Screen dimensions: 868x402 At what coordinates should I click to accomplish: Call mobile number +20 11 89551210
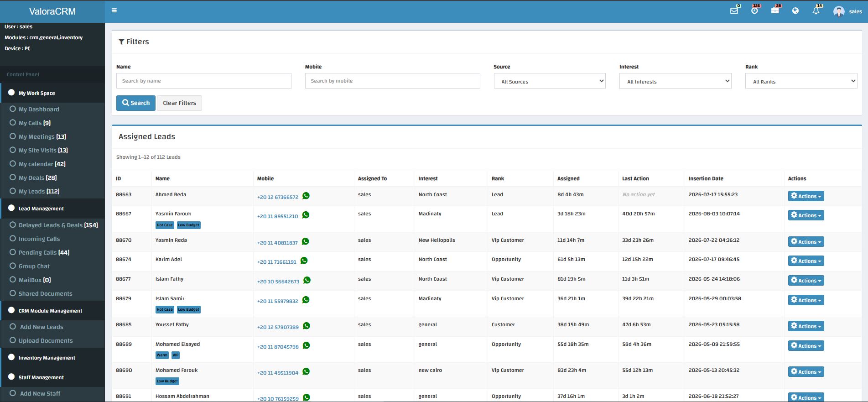click(x=277, y=216)
